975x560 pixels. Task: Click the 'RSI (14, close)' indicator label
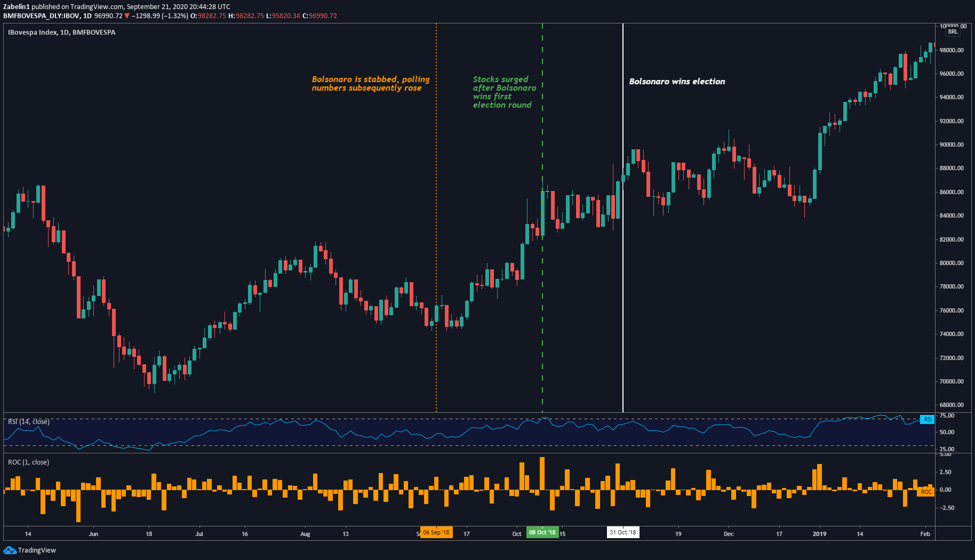point(29,422)
